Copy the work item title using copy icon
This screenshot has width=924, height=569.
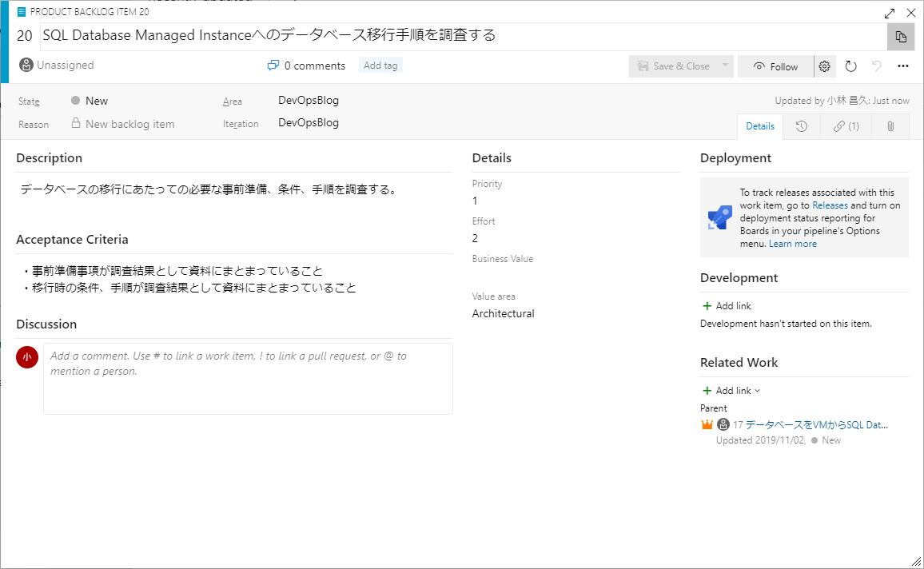coord(902,38)
